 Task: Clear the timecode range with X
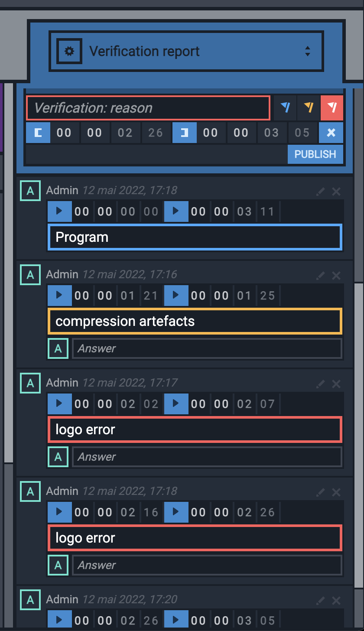331,133
